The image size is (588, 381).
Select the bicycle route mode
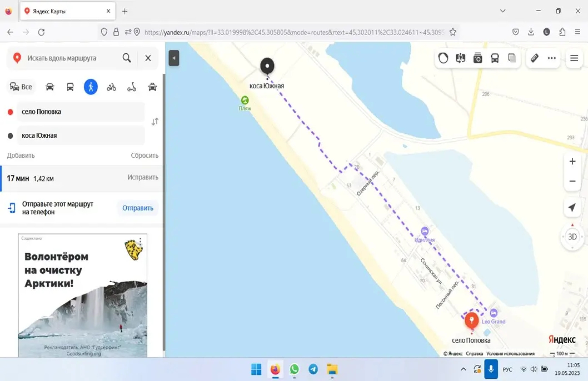coord(111,87)
